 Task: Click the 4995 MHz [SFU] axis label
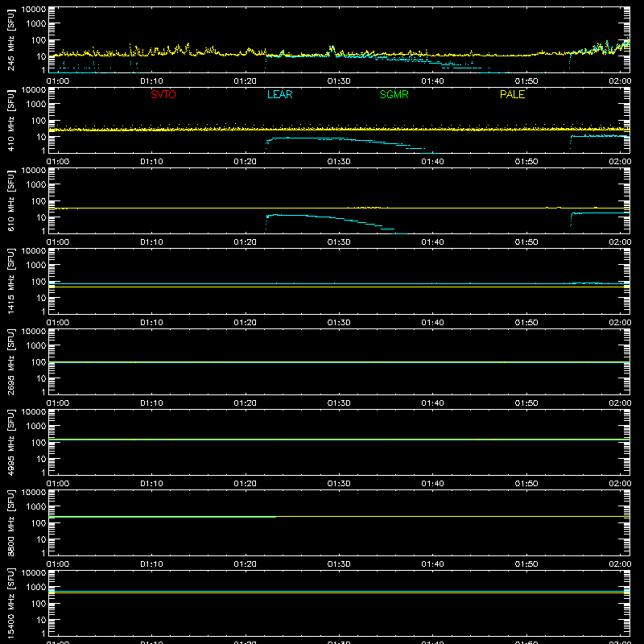(x=10, y=442)
